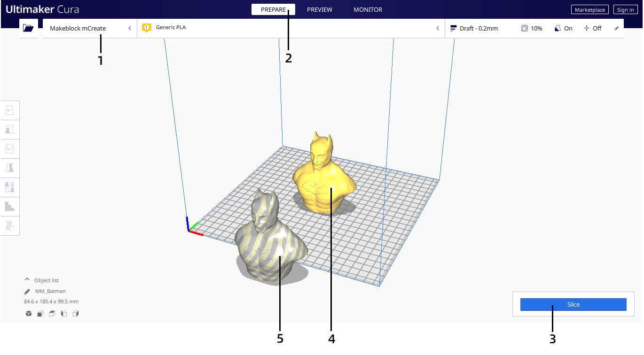Click the build plate adhesion icon
This screenshot has height=355, width=644.
click(587, 28)
